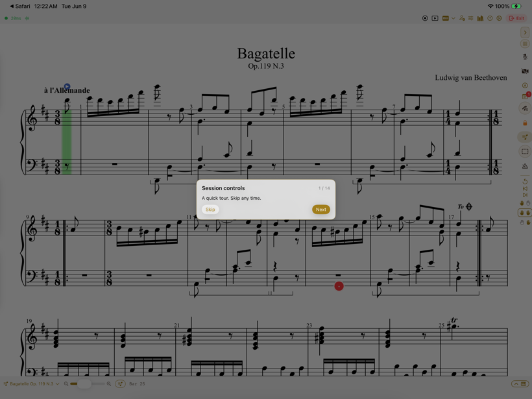Viewport: 532px width, 399px height.
Task: Click the Wi-Fi icon in status bar
Action: [490, 6]
